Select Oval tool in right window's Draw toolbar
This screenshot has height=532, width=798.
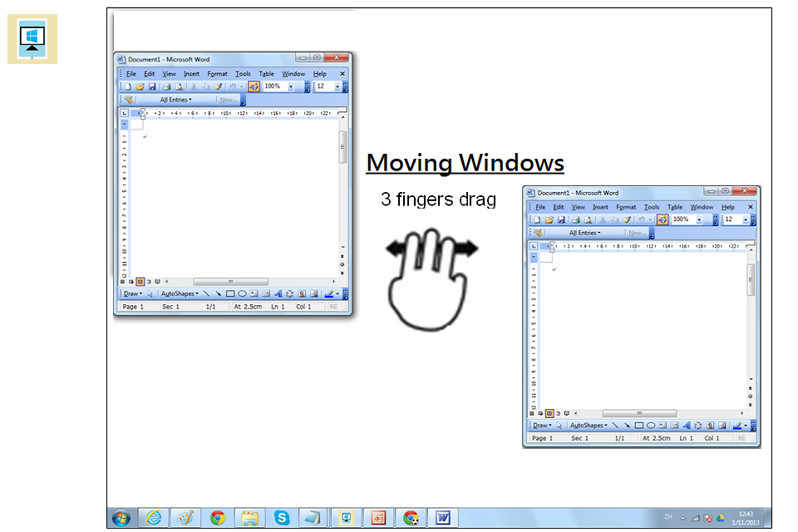(x=650, y=426)
